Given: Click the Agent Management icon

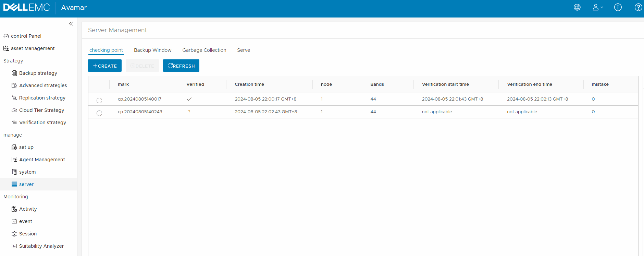Looking at the screenshot, I should [14, 160].
